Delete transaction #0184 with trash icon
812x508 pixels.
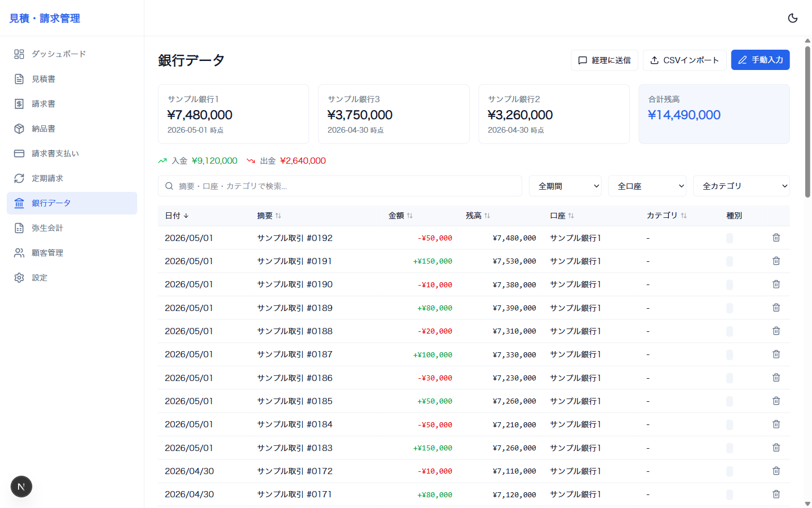coord(776,424)
